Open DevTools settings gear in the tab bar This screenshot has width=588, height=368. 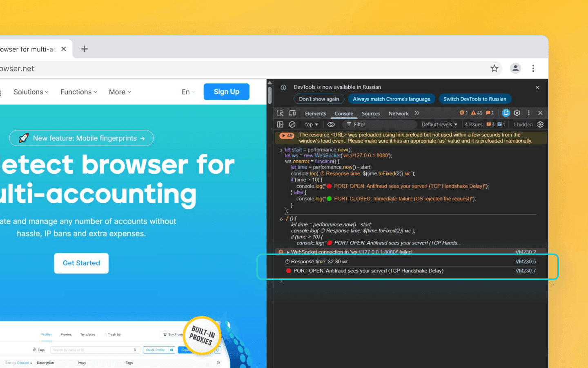pos(517,113)
